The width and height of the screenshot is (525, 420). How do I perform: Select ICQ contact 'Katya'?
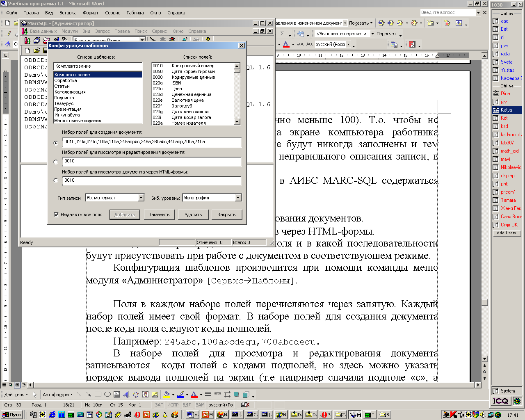pyautogui.click(x=507, y=110)
